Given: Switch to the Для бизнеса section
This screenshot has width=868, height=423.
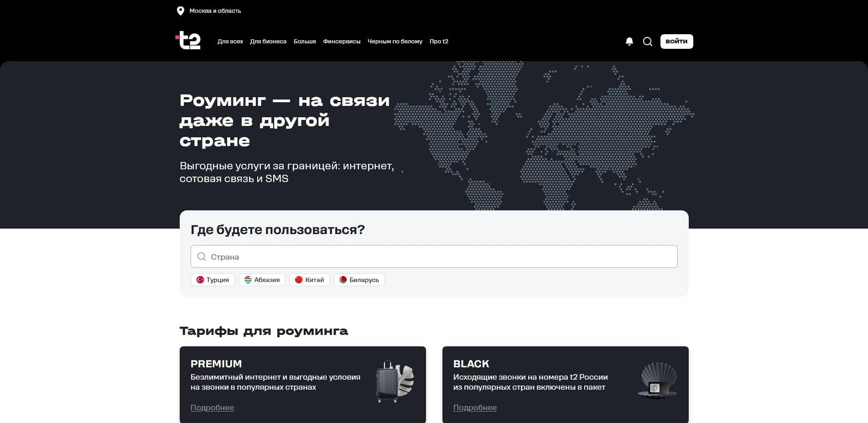Looking at the screenshot, I should [268, 42].
